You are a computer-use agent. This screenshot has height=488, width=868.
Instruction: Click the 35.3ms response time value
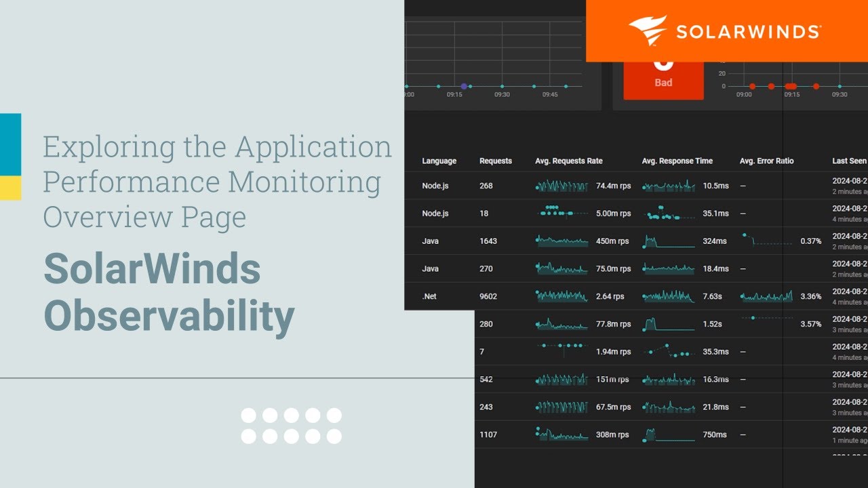(x=716, y=352)
